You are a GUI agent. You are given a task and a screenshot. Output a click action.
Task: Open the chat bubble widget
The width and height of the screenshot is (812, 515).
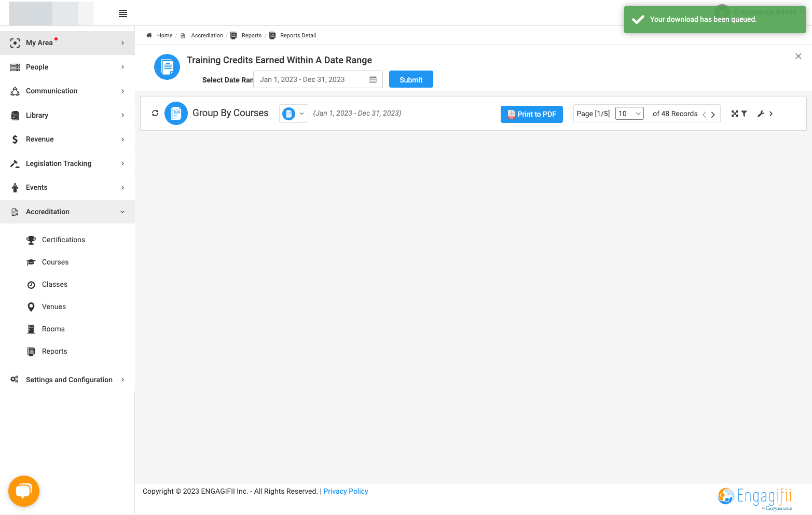pyautogui.click(x=24, y=491)
